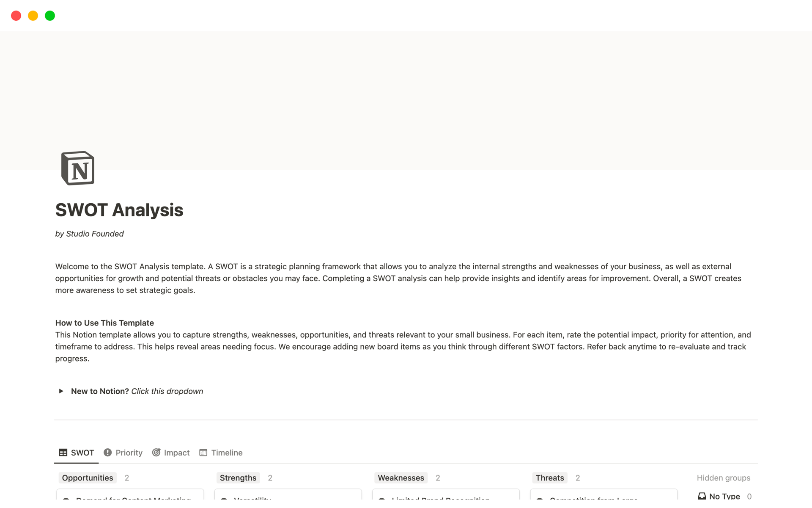Click the Notion logo page icon
Screen dimensions: 812x508
point(78,168)
